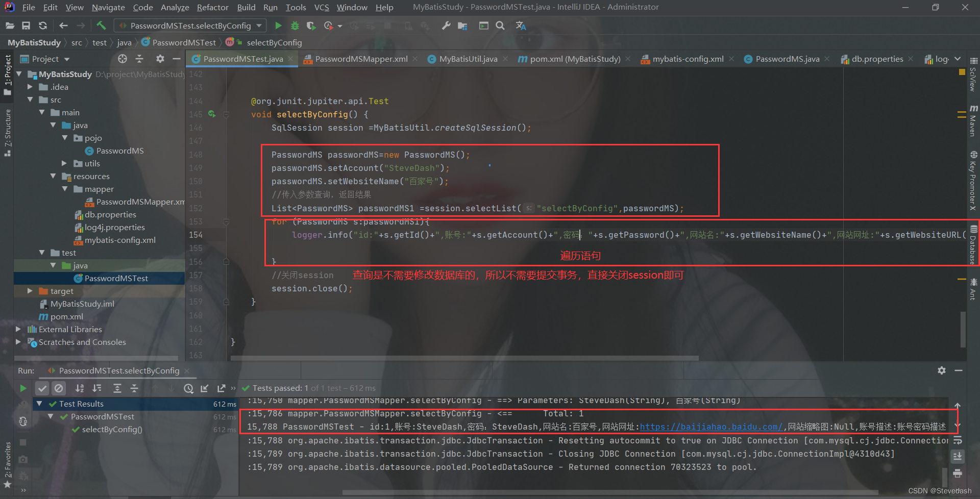Close the Run tab PasswordMSTest.selectByConfig

click(x=187, y=371)
